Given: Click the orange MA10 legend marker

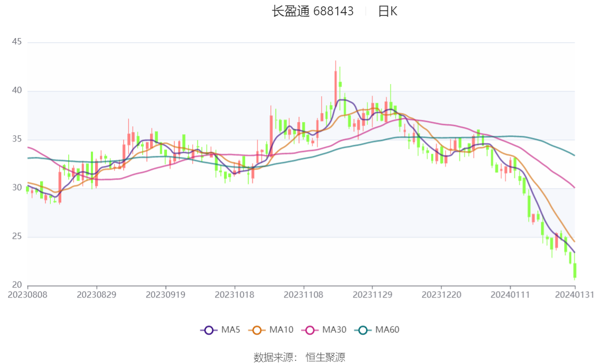Looking at the screenshot, I should coord(257,330).
